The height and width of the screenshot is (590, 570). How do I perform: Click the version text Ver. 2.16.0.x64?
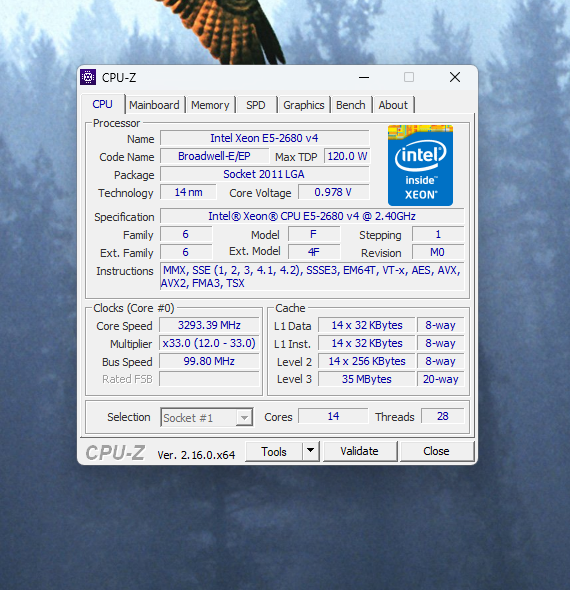tap(196, 455)
